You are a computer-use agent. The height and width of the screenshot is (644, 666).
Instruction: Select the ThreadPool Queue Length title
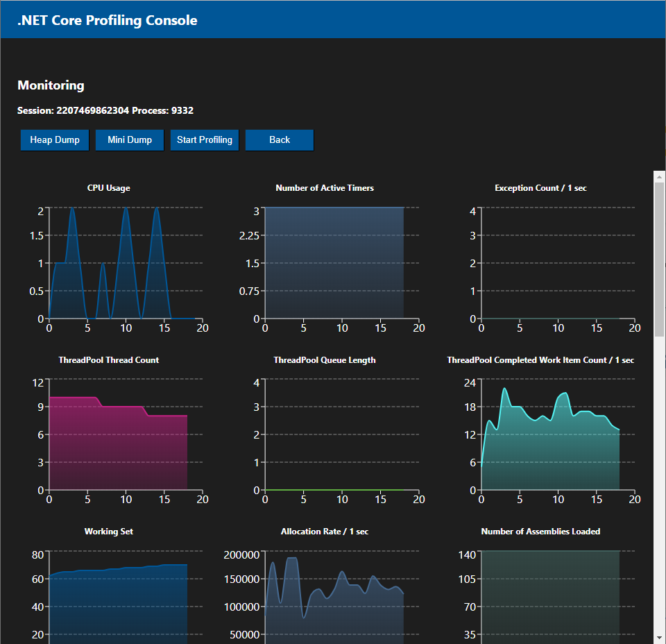click(325, 360)
